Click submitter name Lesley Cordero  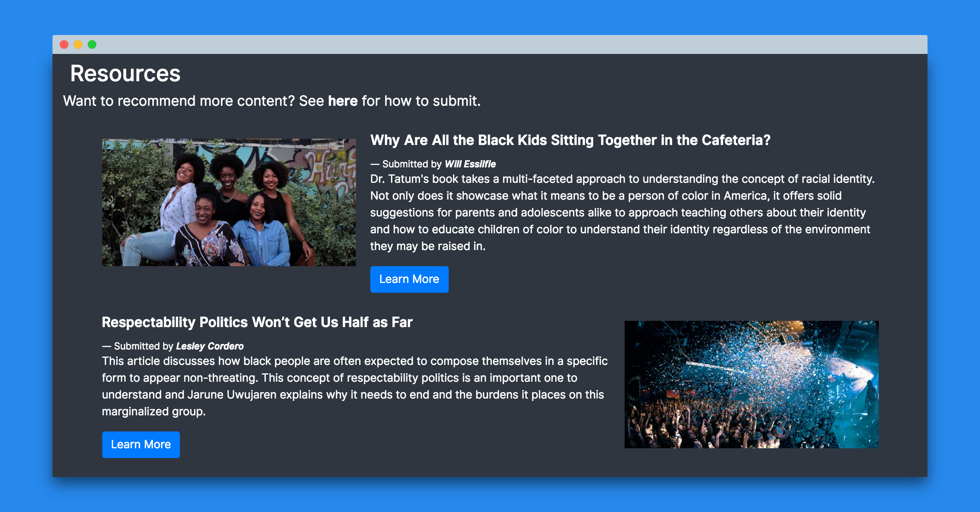[x=210, y=346]
